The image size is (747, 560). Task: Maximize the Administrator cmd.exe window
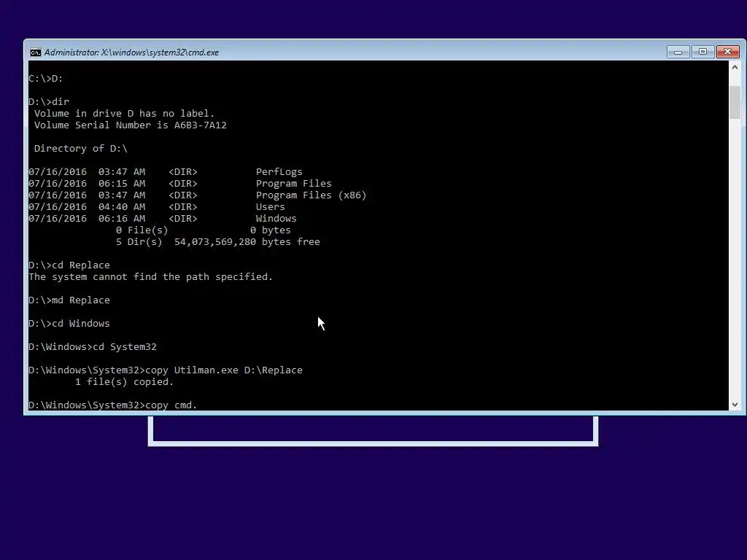point(703,52)
